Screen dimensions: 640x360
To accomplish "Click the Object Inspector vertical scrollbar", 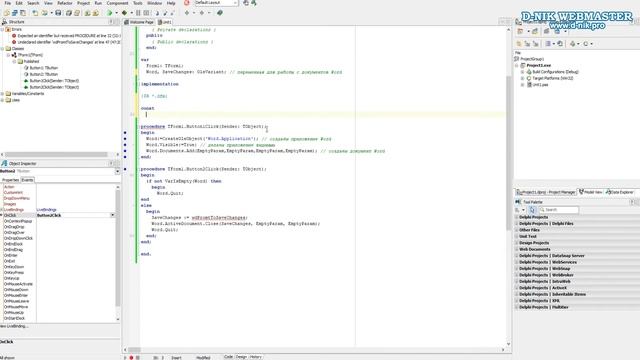I will click(x=118, y=253).
